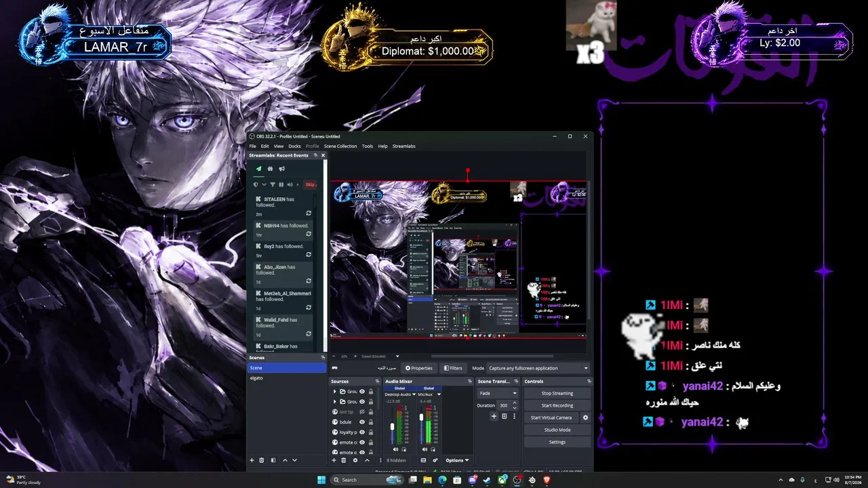This screenshot has width=868, height=488.
Task: Open the Streamlabs menu
Action: tap(404, 146)
